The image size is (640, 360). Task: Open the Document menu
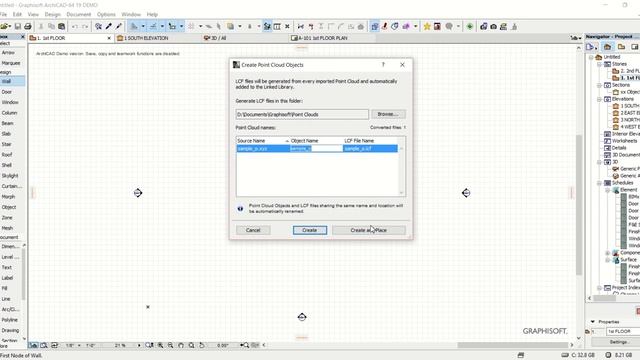[x=78, y=14]
